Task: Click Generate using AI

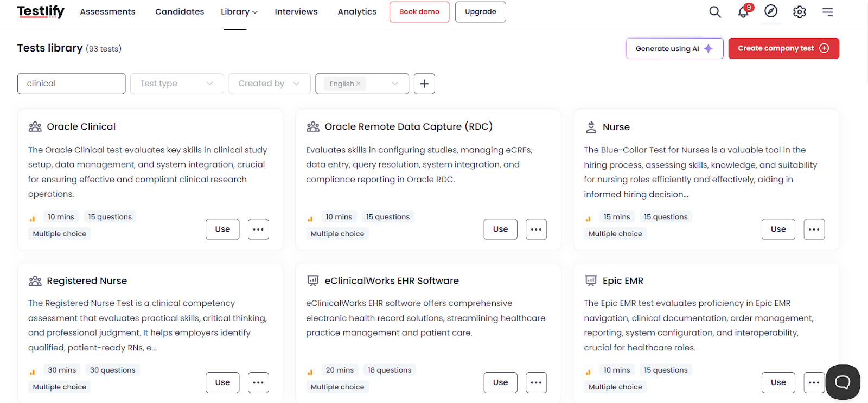Action: click(x=675, y=48)
